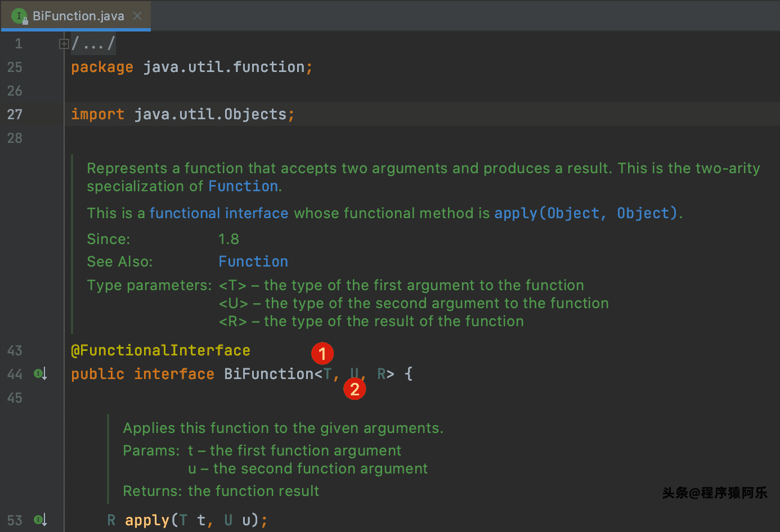Image resolution: width=780 pixels, height=532 pixels.
Task: Click the implementations gutter icon on line 53
Action: tap(40, 520)
